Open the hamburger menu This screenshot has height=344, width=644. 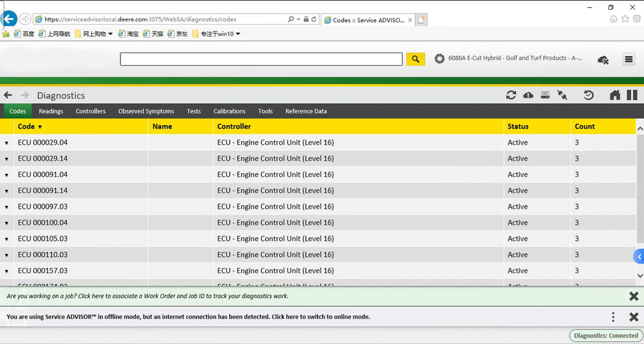(x=629, y=59)
